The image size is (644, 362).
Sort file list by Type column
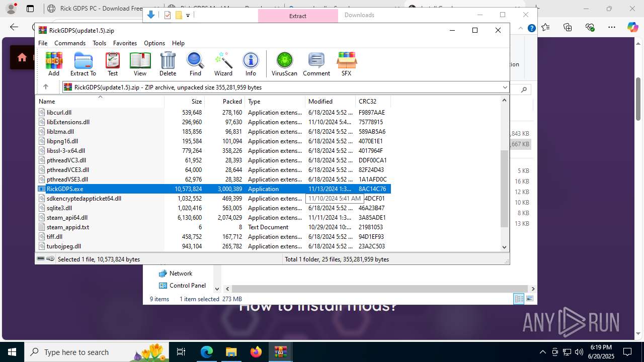pos(275,102)
